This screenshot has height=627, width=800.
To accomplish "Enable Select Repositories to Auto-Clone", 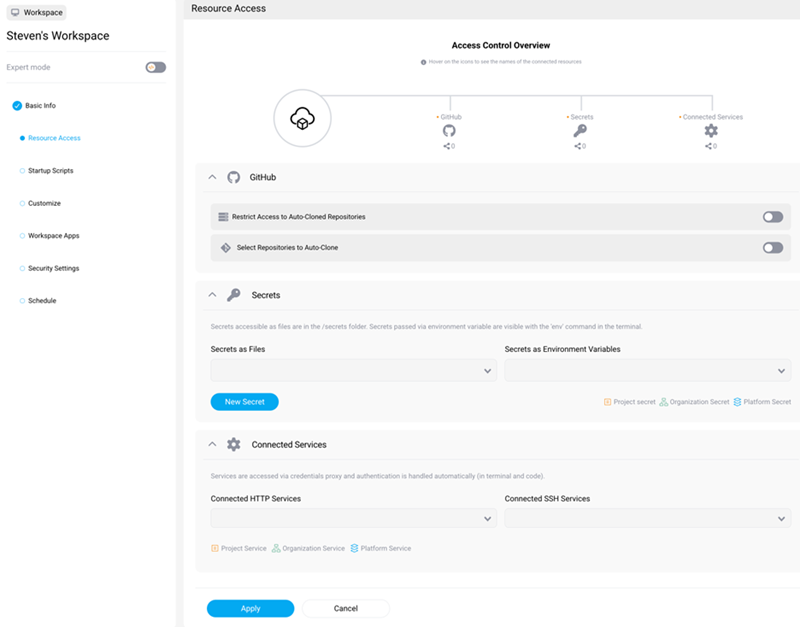I will [772, 247].
